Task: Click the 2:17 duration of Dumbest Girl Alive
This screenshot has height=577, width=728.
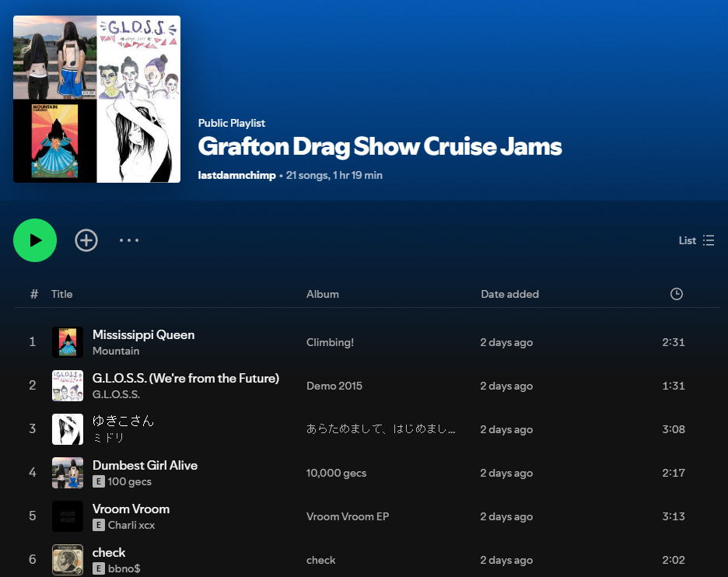Action: tap(674, 473)
